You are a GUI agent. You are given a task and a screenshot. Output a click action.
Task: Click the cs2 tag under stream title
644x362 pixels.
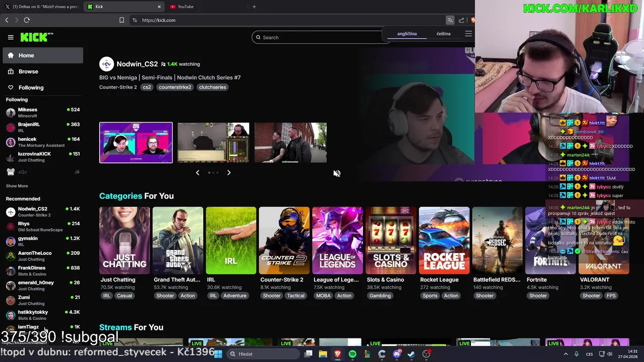pyautogui.click(x=146, y=87)
